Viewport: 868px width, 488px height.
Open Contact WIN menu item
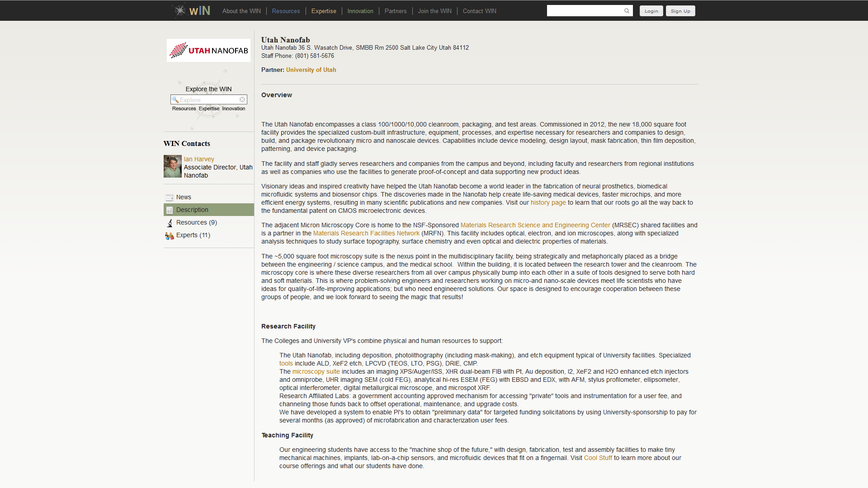pos(479,11)
